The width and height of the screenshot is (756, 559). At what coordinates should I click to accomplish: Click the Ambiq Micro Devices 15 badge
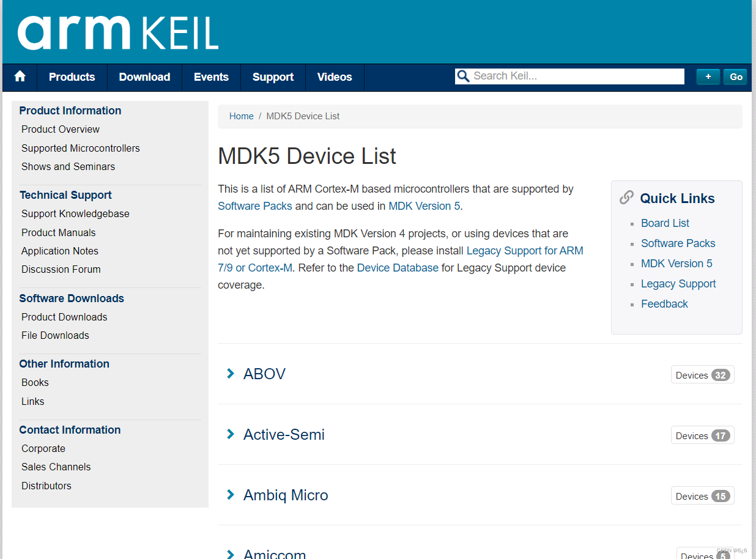(703, 496)
